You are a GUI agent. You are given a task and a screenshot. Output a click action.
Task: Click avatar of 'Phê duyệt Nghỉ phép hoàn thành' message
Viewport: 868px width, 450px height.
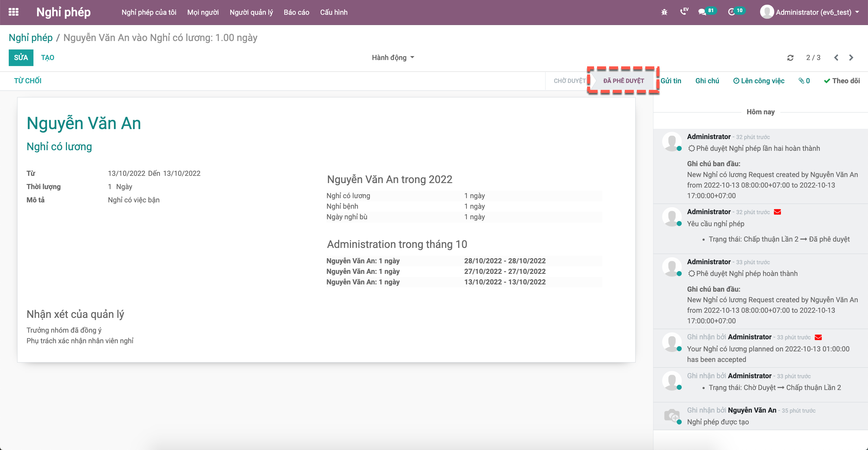coord(671,267)
